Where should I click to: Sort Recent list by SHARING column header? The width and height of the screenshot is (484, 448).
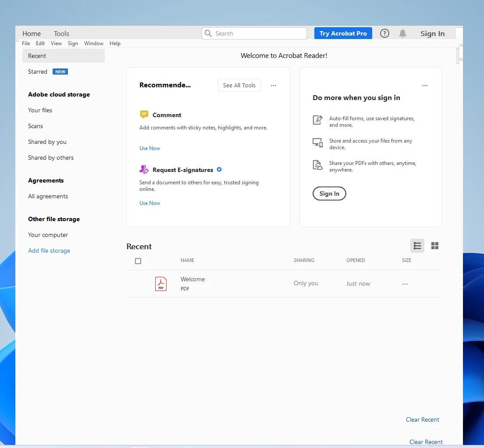(x=304, y=260)
